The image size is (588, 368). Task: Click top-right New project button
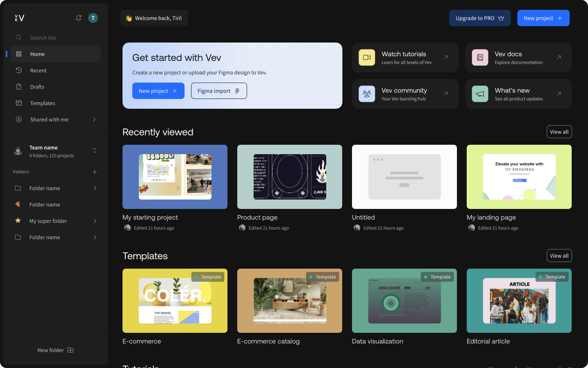point(543,18)
